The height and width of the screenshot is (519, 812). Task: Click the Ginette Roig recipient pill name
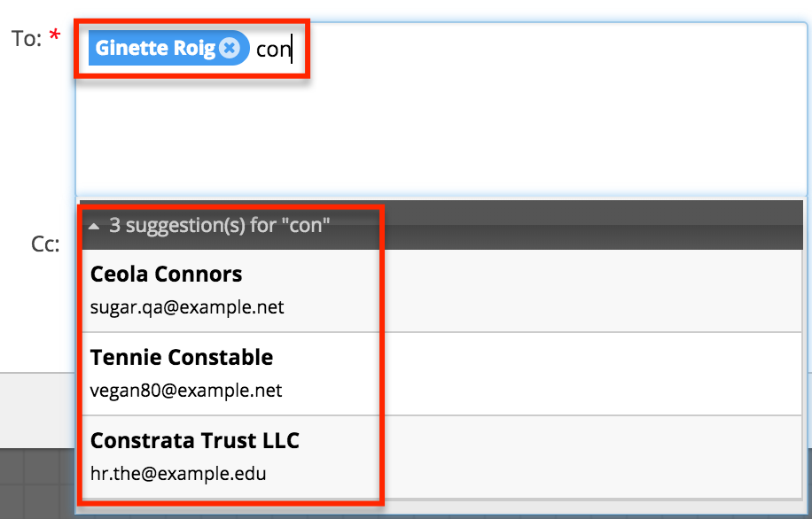coord(155,48)
